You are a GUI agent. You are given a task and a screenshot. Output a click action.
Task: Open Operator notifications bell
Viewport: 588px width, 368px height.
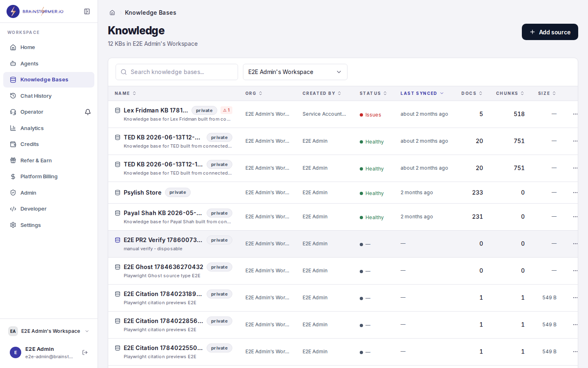(x=88, y=112)
